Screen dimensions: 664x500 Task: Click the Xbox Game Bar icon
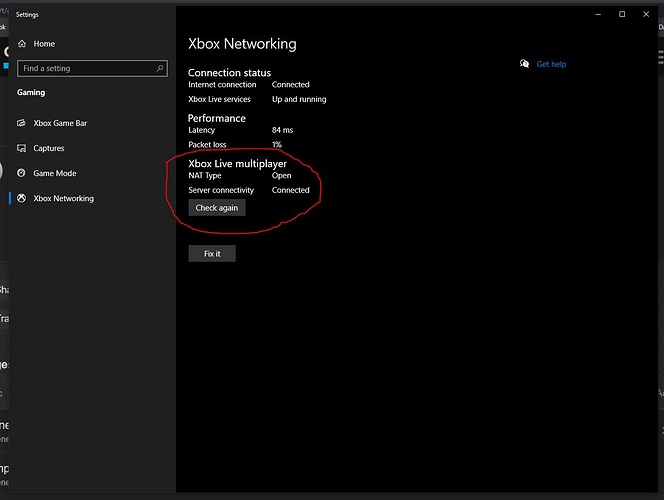tap(21, 123)
